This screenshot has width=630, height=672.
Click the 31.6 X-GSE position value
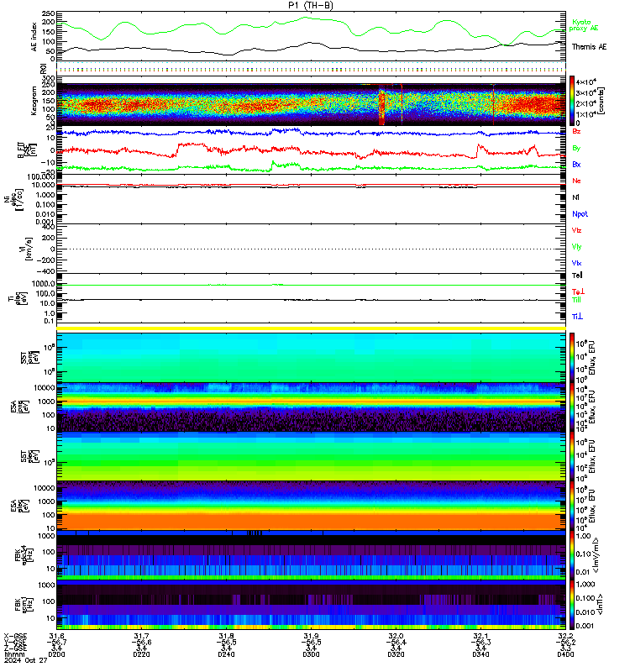pos(56,636)
